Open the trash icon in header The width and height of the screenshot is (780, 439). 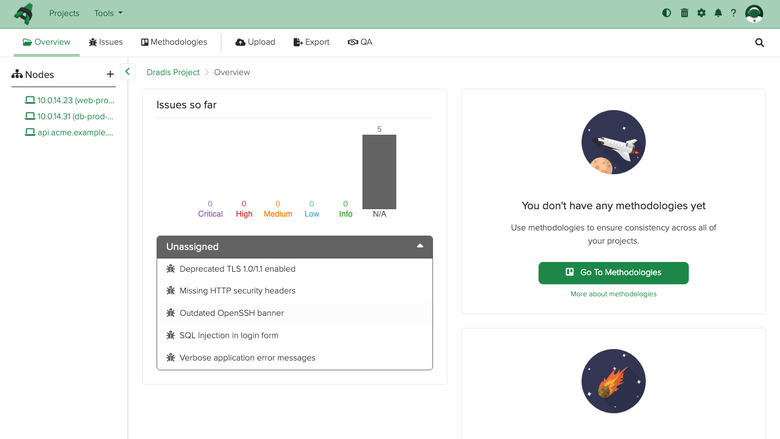(x=684, y=13)
